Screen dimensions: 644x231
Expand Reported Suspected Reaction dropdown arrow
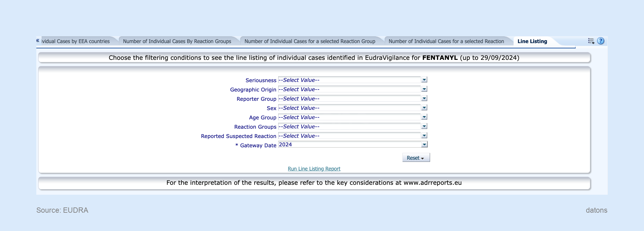424,136
